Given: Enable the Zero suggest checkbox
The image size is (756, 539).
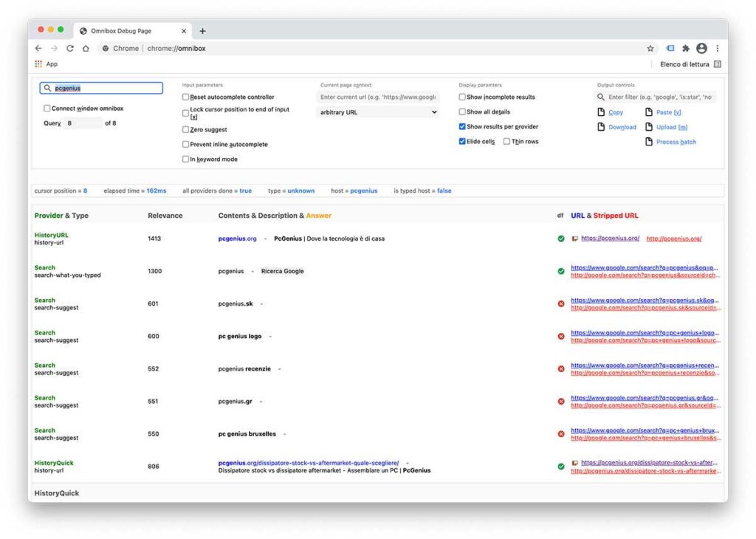Looking at the screenshot, I should click(185, 130).
